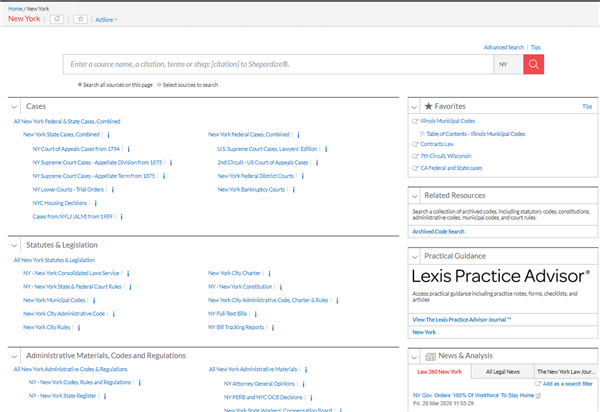Open info icon for New York State Register
This screenshot has width=600, height=412.
[x=105, y=396]
